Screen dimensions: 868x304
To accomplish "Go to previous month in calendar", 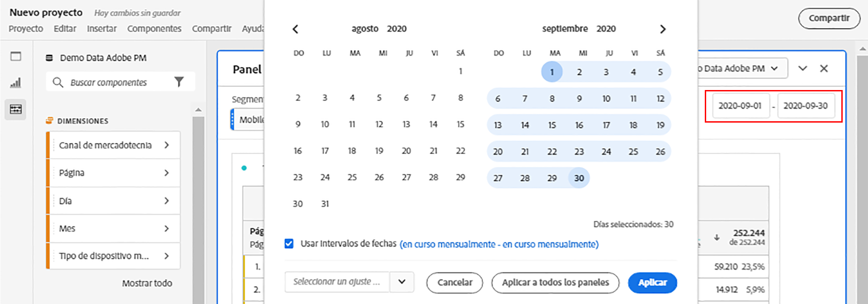I will pos(295,29).
